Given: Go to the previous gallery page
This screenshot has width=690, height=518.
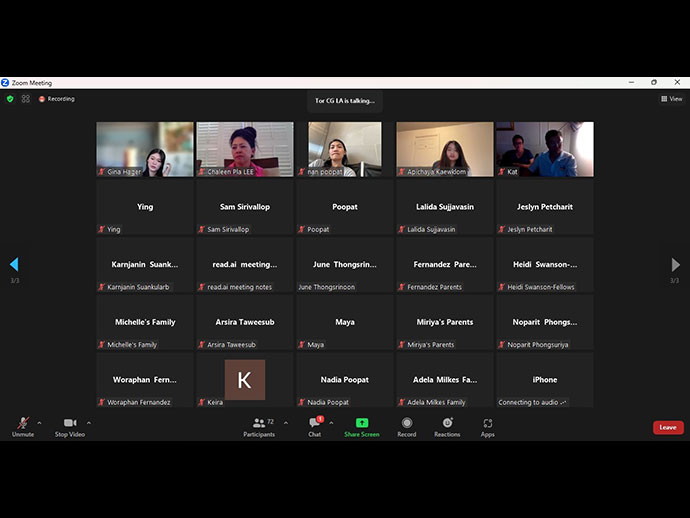Looking at the screenshot, I should (14, 265).
